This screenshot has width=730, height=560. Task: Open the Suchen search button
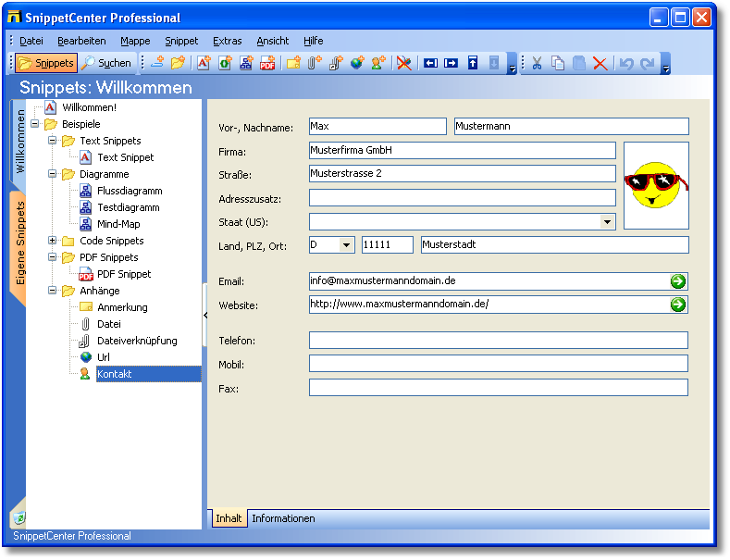[106, 63]
